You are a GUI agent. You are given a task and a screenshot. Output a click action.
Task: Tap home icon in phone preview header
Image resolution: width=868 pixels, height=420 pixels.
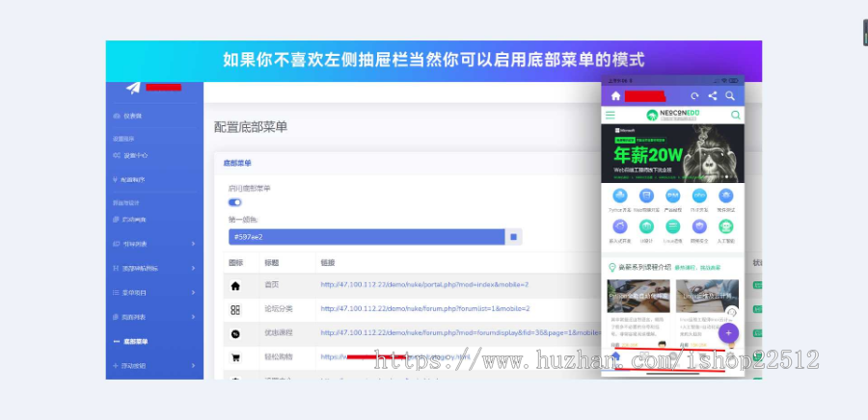615,95
